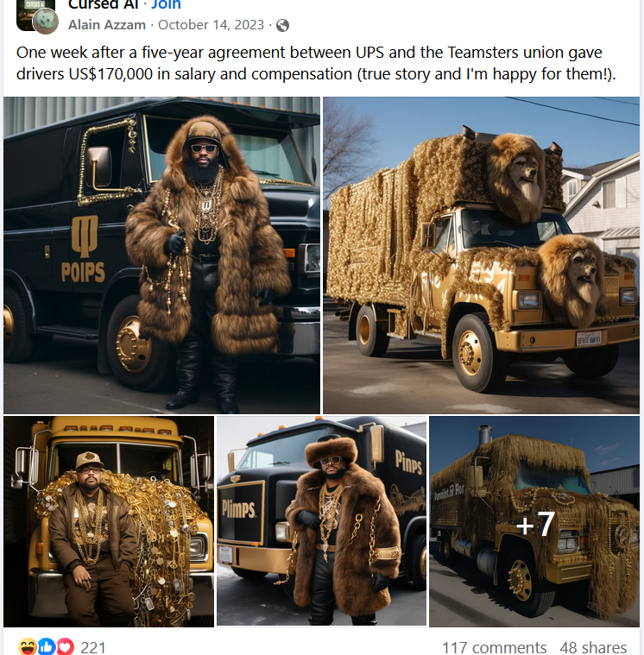Viewport: 644px width, 655px height.
Task: Open the man with gold chains photo
Action: (x=109, y=521)
